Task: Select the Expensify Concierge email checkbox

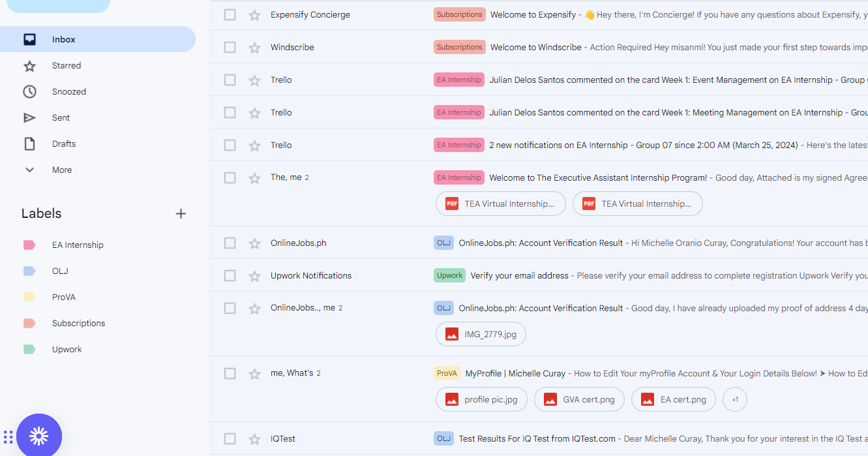Action: coord(230,14)
